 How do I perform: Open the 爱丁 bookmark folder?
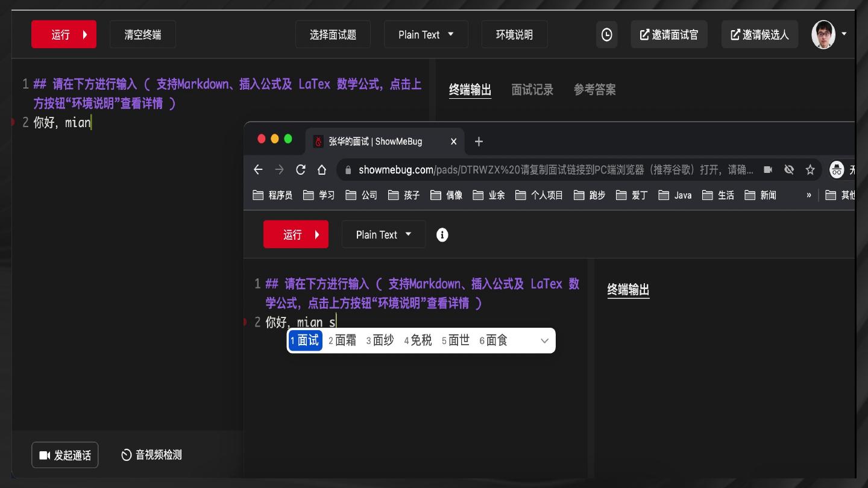632,195
